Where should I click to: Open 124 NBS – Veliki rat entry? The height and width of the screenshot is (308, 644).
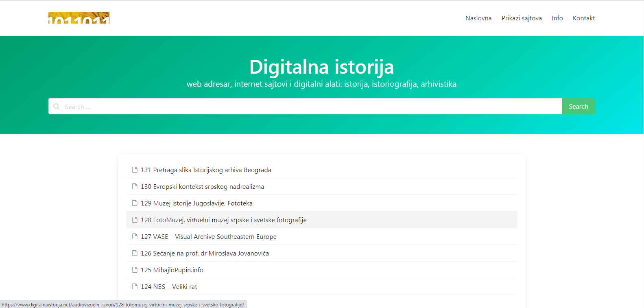(x=169, y=287)
